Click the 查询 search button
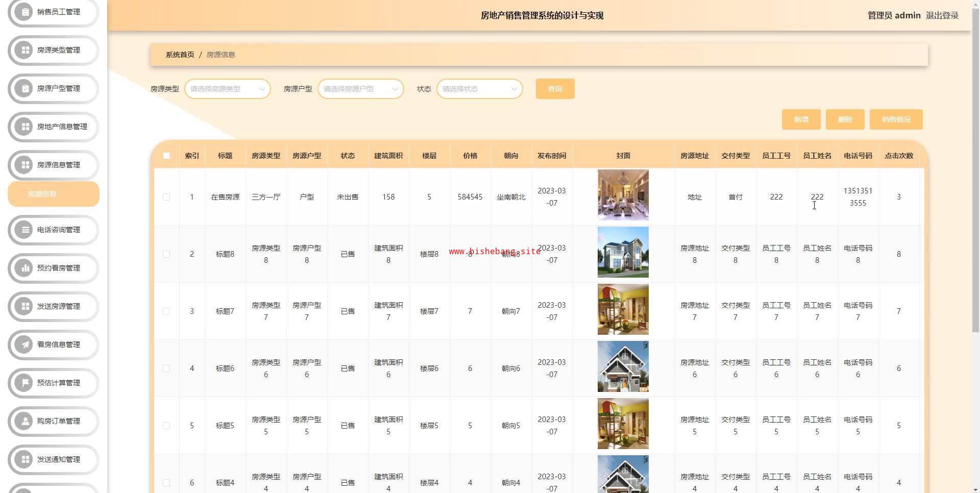 555,89
